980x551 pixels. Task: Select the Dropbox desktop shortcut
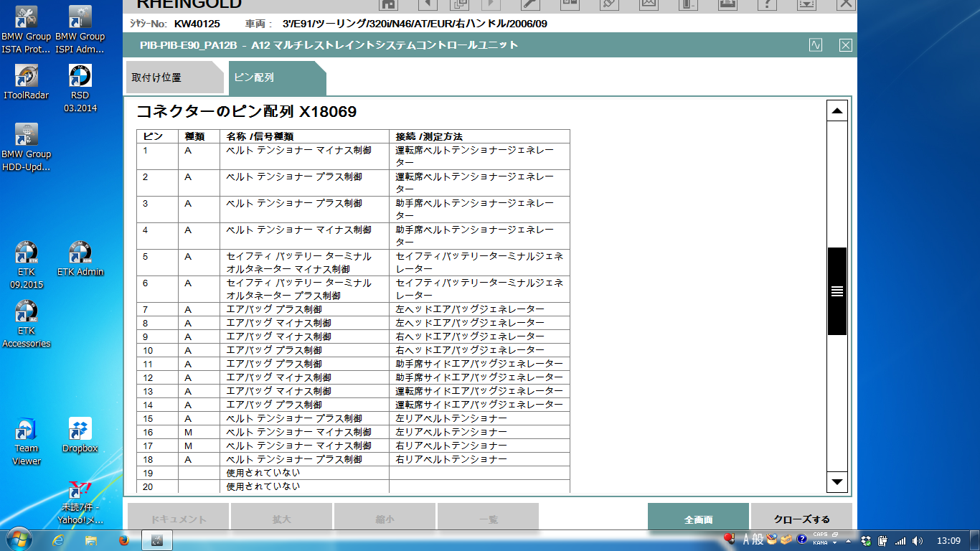coord(80,435)
